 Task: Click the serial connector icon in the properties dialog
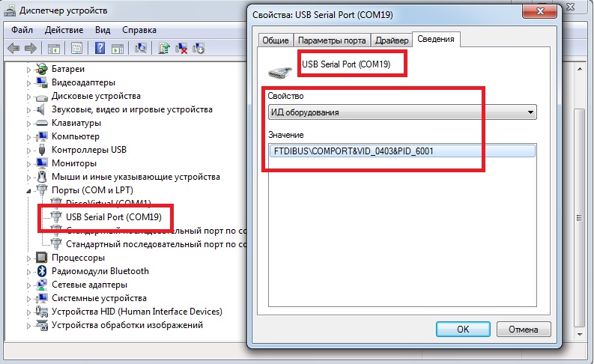click(280, 72)
